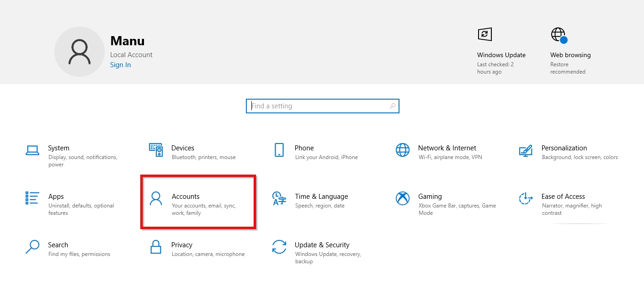Click 'Uninstall, defaults, optional features' description
Screen dimensions: 644x298
coord(81,209)
